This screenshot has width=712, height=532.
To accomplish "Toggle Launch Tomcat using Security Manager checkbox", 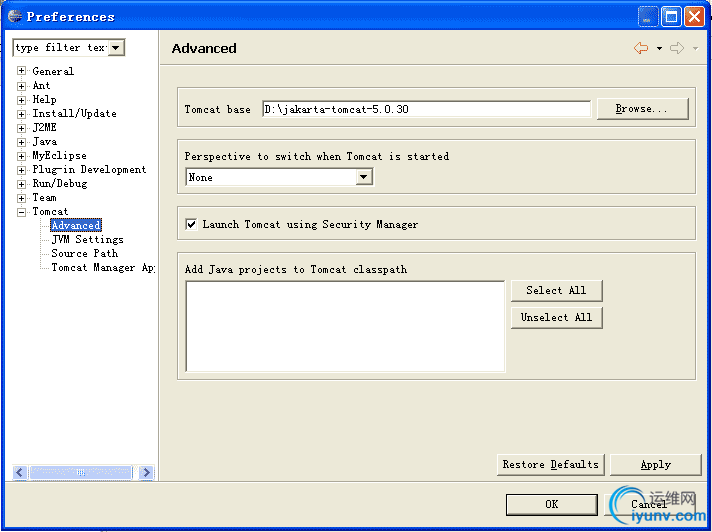I will pyautogui.click(x=191, y=224).
